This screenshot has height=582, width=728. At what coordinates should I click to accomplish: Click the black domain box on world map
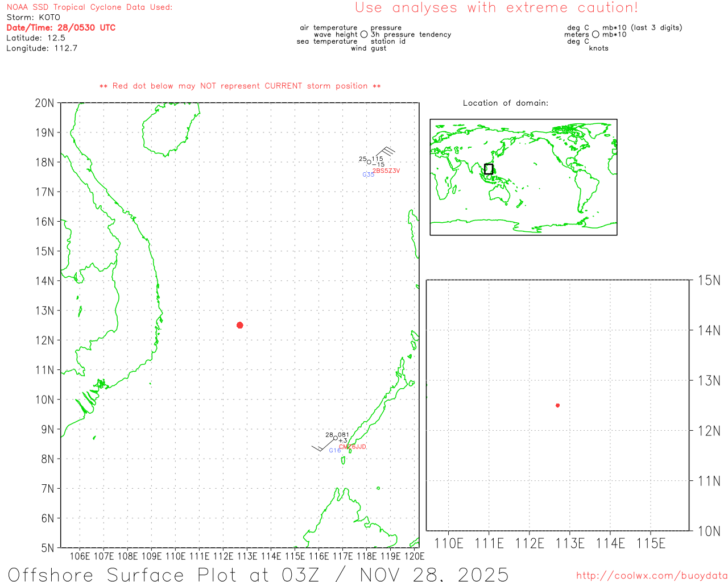click(x=489, y=169)
